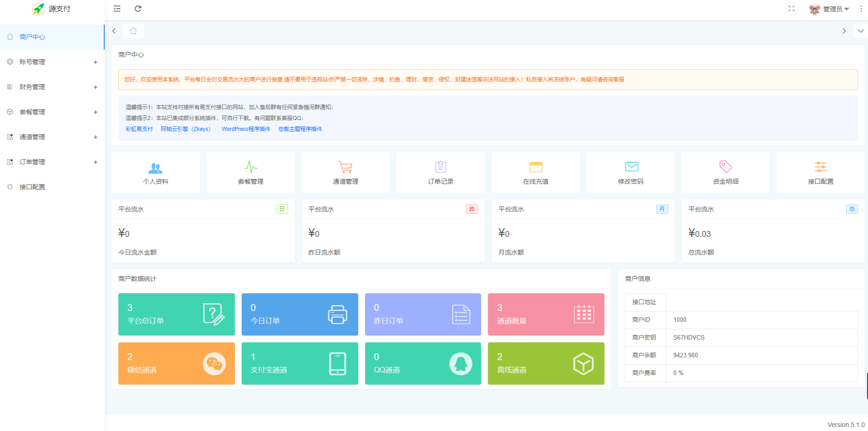Viewport: 868px width, 431px height.
Task: Click the 接口地址 table label
Action: pyautogui.click(x=644, y=302)
